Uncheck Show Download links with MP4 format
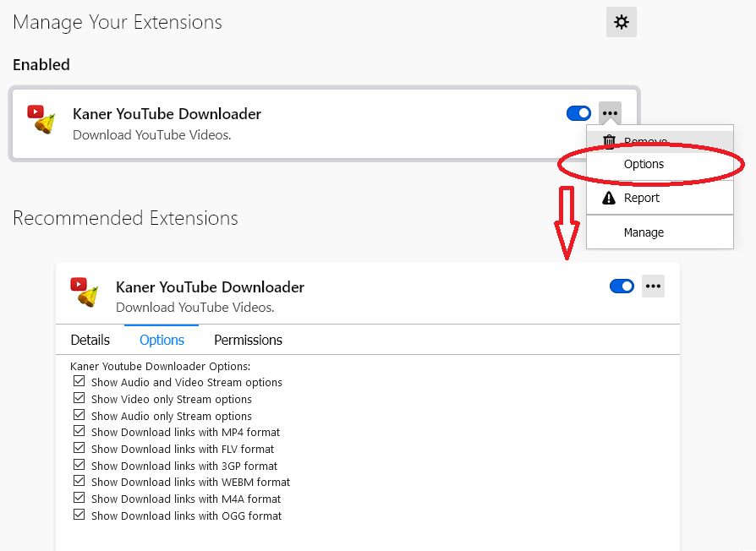The image size is (756, 551). pos(79,431)
